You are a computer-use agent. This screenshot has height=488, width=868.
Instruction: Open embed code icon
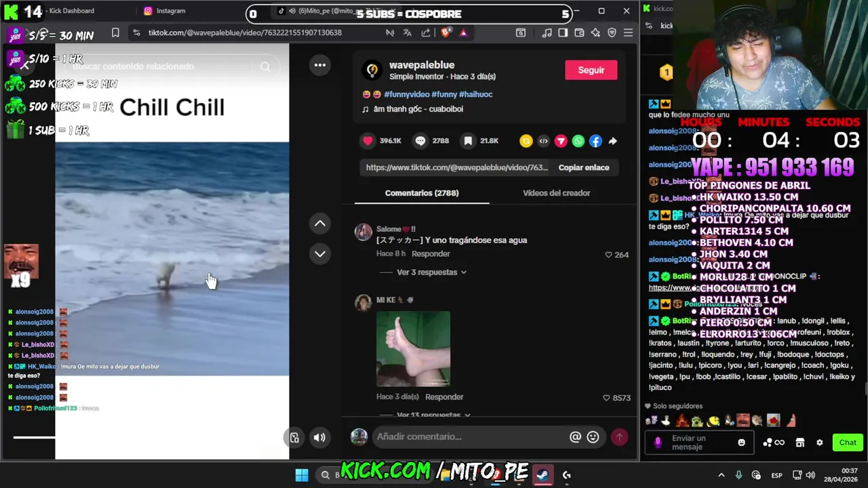543,141
